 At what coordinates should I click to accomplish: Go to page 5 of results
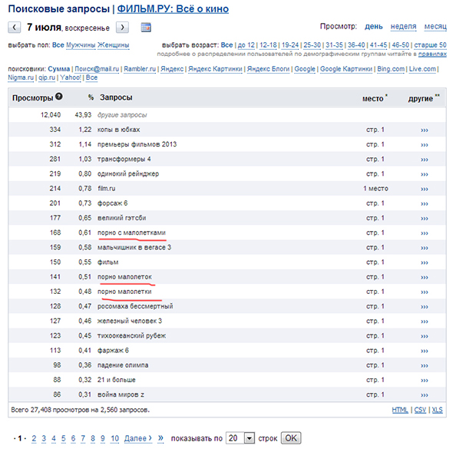click(63, 438)
